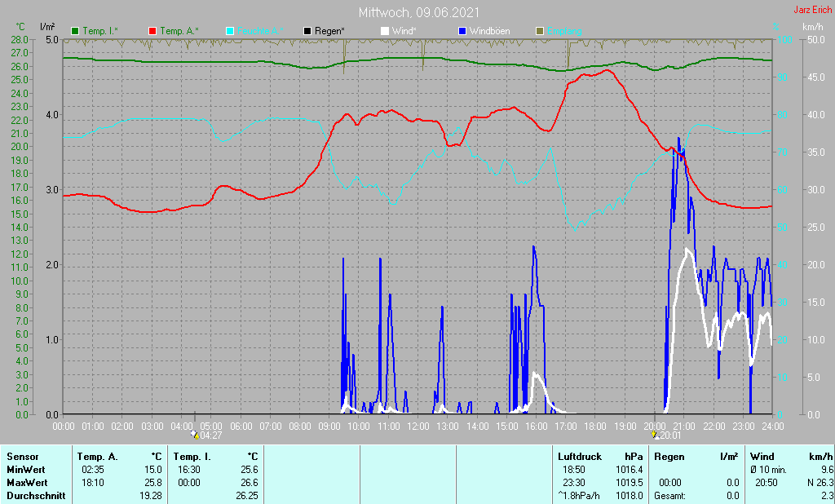835x504 pixels.
Task: Click the Temp. I. average value 26.25
Action: (246, 496)
